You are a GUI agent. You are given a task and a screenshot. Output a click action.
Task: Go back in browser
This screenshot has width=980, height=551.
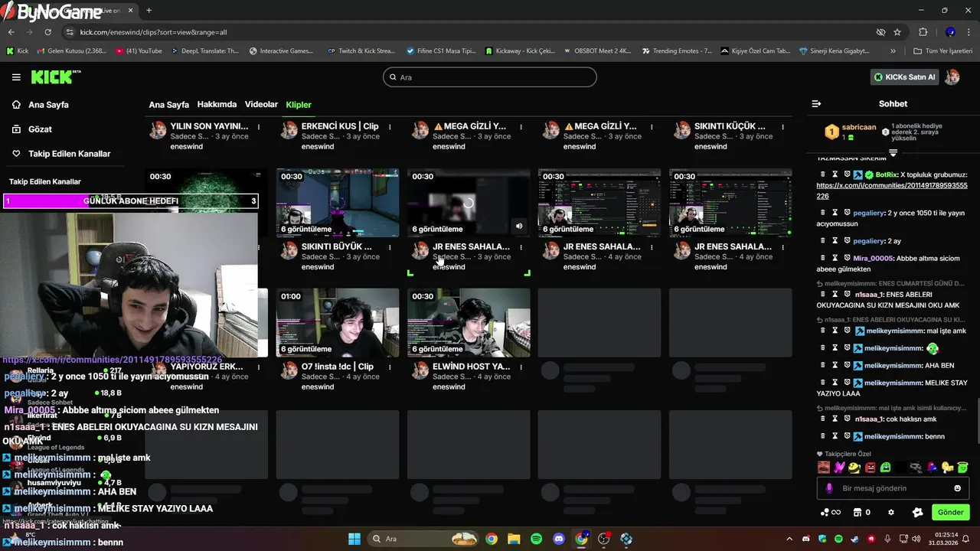pyautogui.click(x=11, y=32)
